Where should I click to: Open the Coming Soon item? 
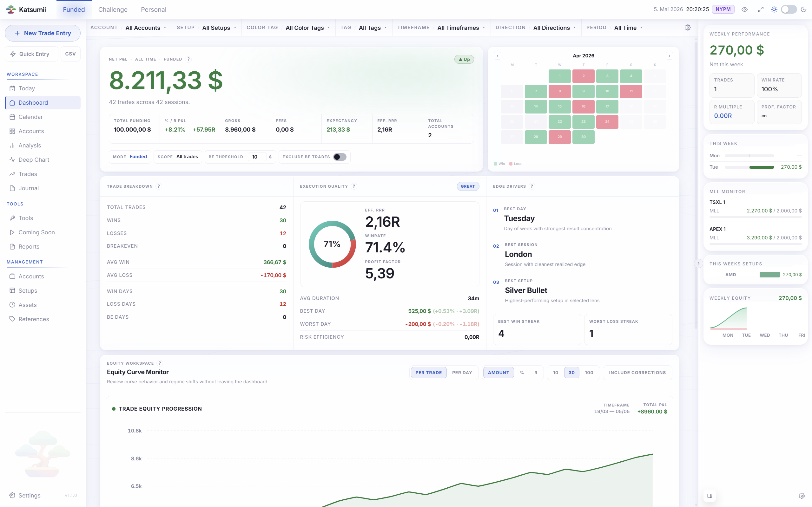[x=43, y=232]
